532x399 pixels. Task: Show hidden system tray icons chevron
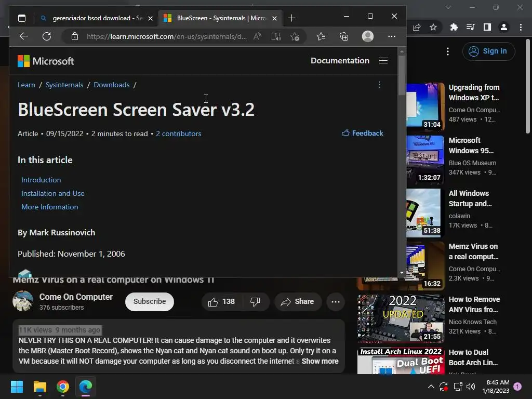coord(431,387)
